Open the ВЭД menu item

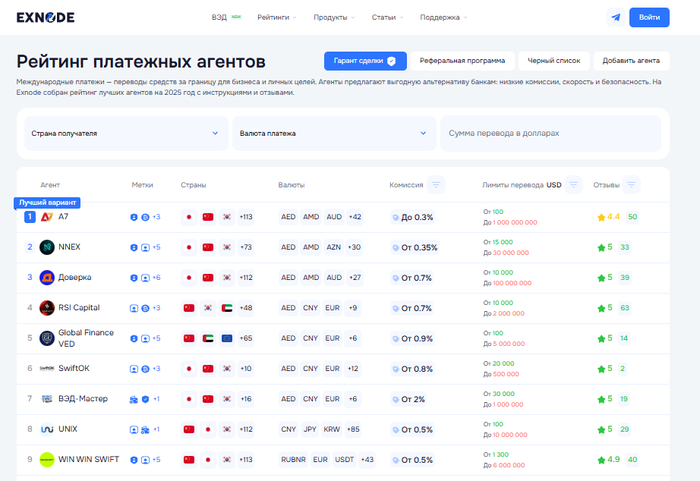point(219,17)
